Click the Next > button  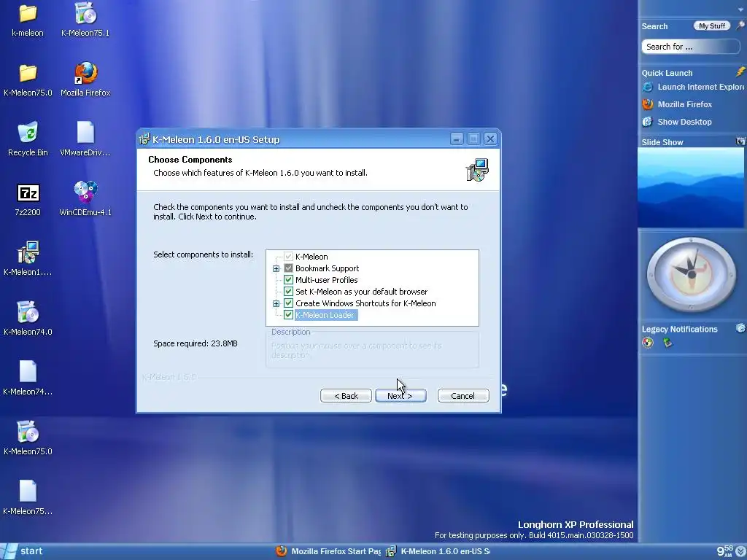(x=400, y=396)
